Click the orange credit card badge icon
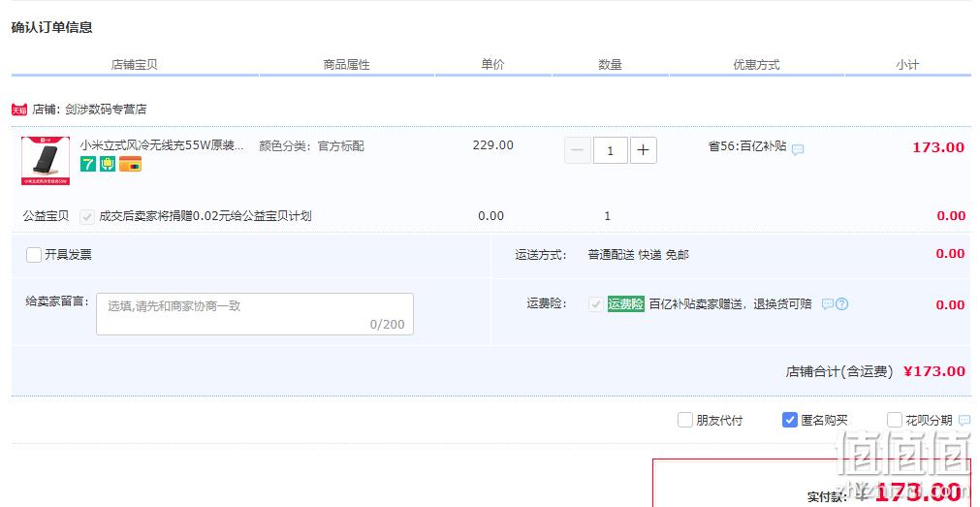This screenshot has width=980, height=507. tap(131, 164)
